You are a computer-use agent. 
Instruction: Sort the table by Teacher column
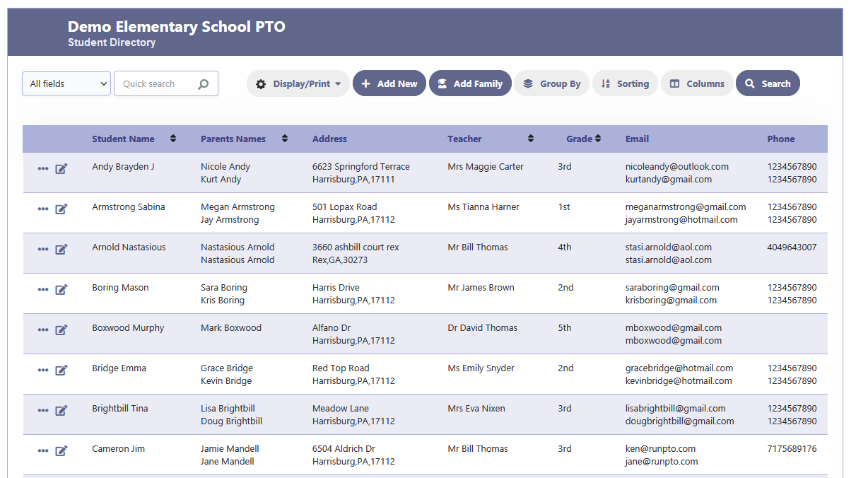[531, 139]
